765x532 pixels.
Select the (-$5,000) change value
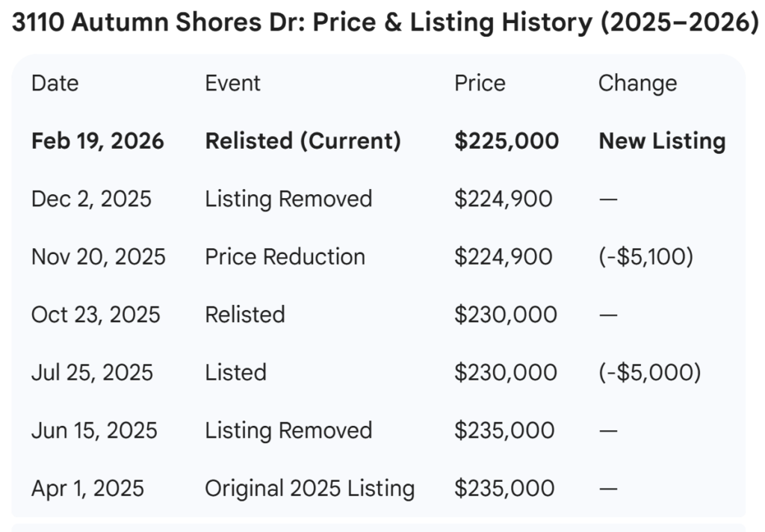pos(649,372)
